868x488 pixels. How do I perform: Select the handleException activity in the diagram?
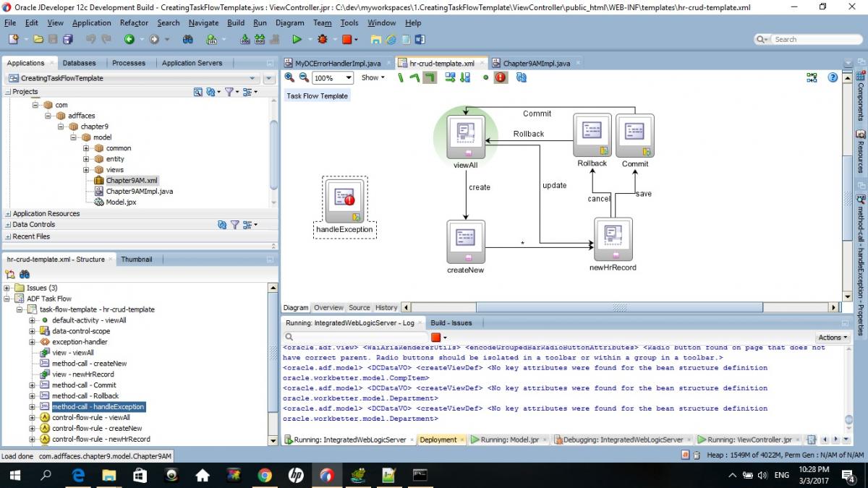tap(344, 202)
